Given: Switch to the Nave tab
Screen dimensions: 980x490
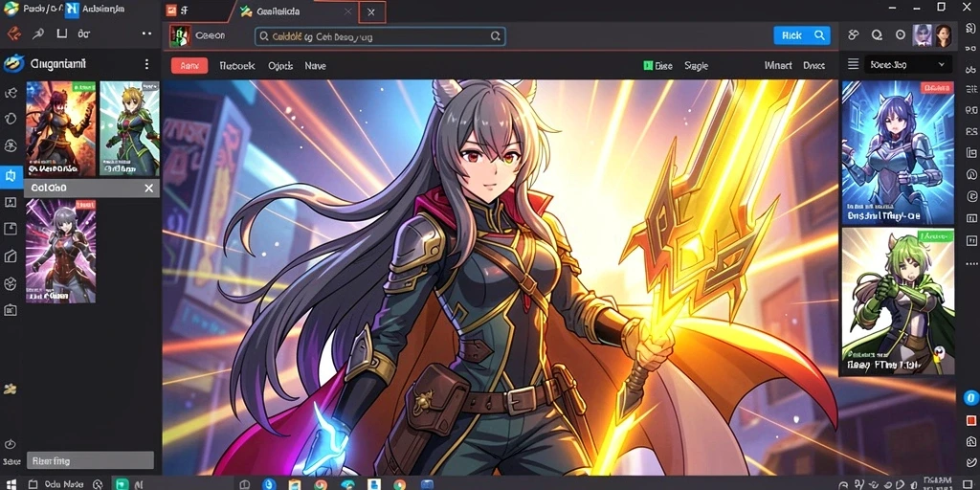Looking at the screenshot, I should (x=315, y=66).
